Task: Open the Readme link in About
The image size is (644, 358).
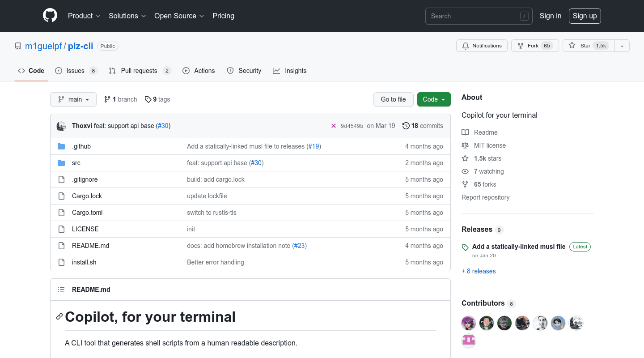Action: 479,132
